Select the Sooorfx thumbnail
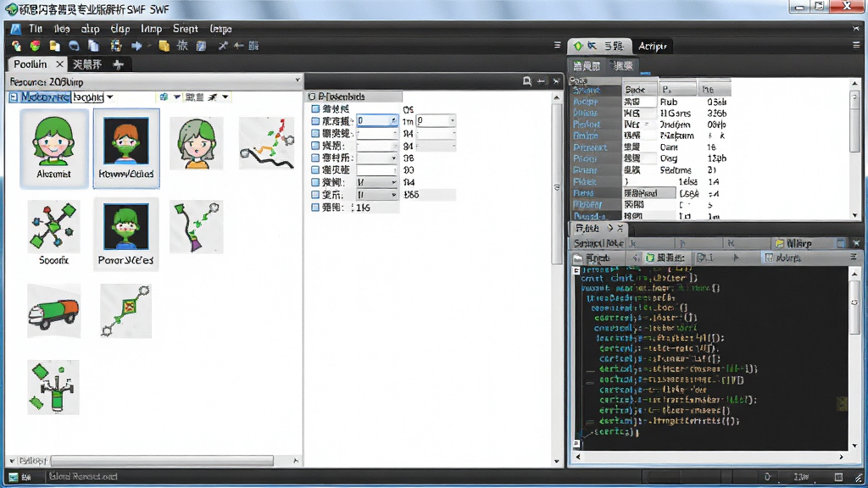Screen dimensions: 868x488 (53, 233)
